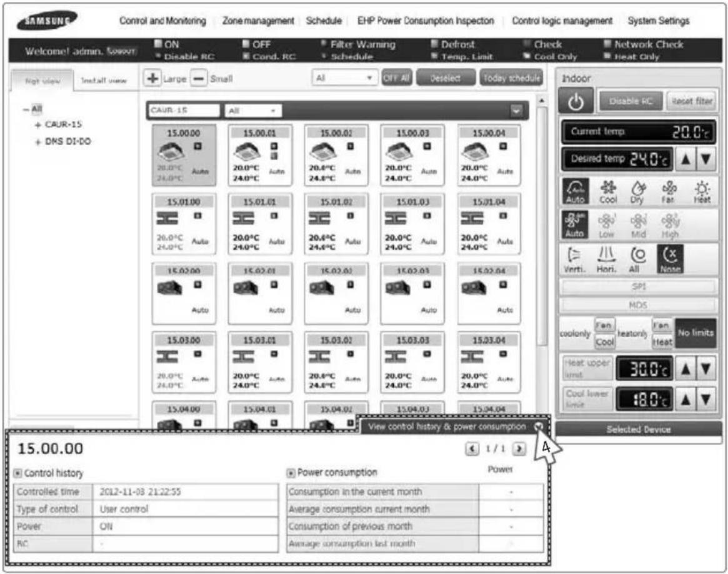Click the indoor unit power icon
Viewport: 728px width, 574px height.
(x=576, y=101)
